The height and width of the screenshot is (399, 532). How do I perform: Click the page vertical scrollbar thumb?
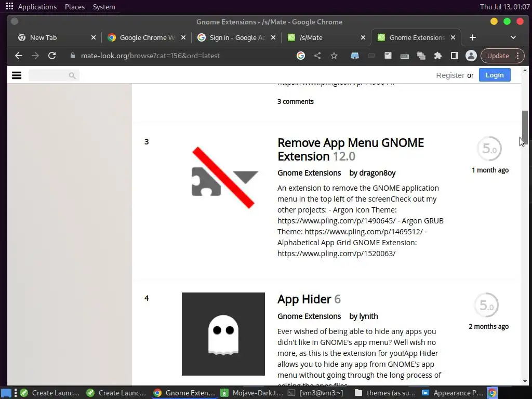point(525,127)
